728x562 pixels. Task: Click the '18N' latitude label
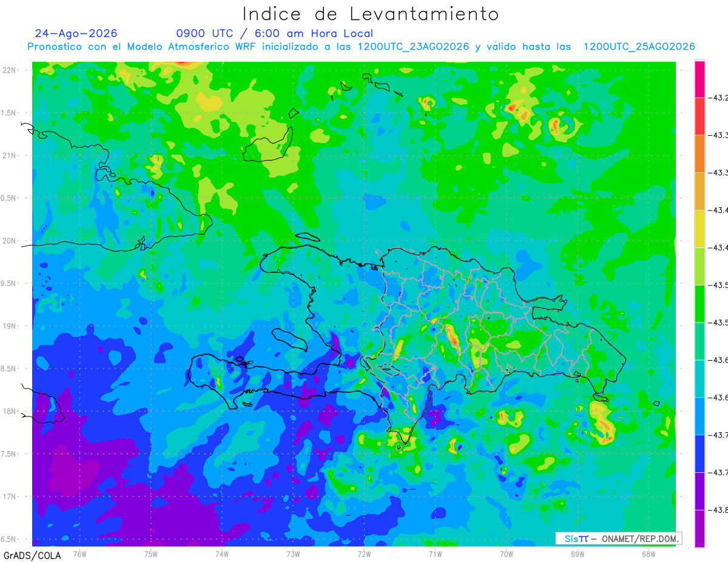tap(10, 412)
